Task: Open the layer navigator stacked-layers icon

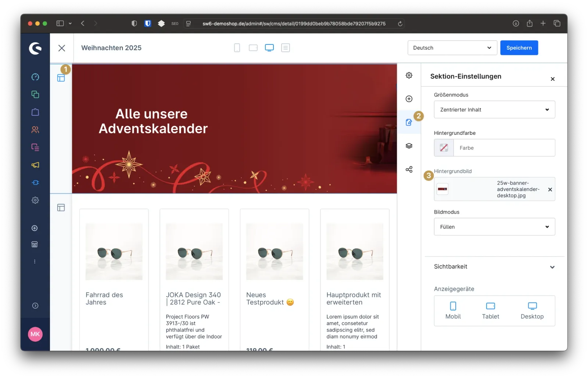Action: tap(409, 145)
